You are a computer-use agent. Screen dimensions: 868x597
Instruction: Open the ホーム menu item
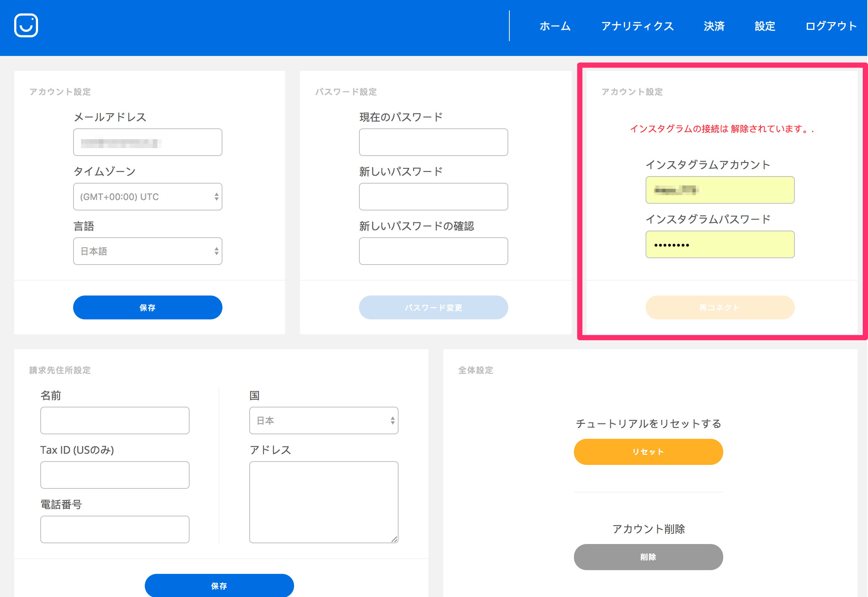[x=555, y=26]
